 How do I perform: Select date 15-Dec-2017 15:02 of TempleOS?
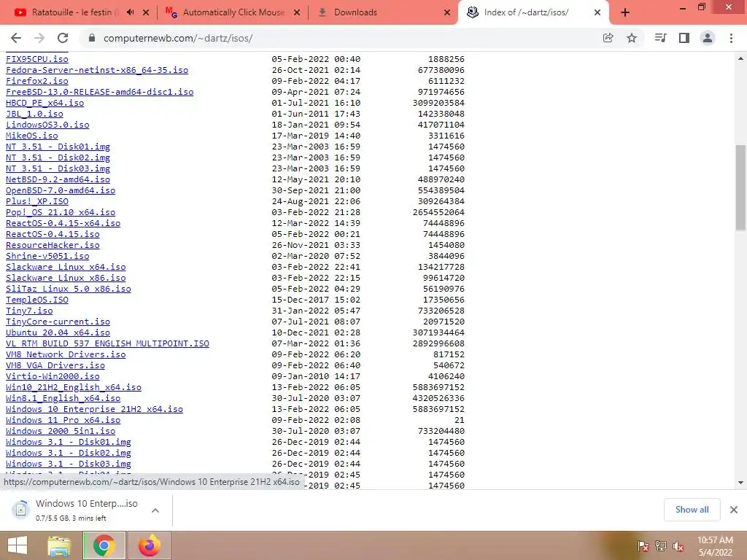click(x=316, y=300)
